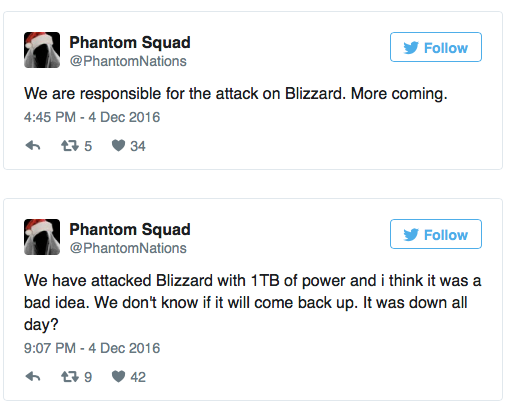Click the retweet count 5

tap(88, 146)
